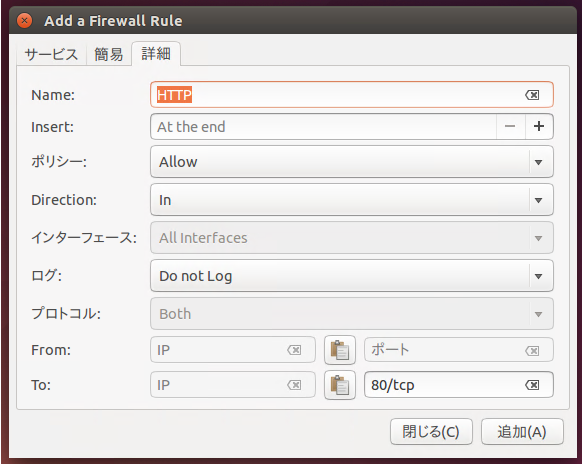Switch to the サービス tab
582x464 pixels.
point(52,55)
